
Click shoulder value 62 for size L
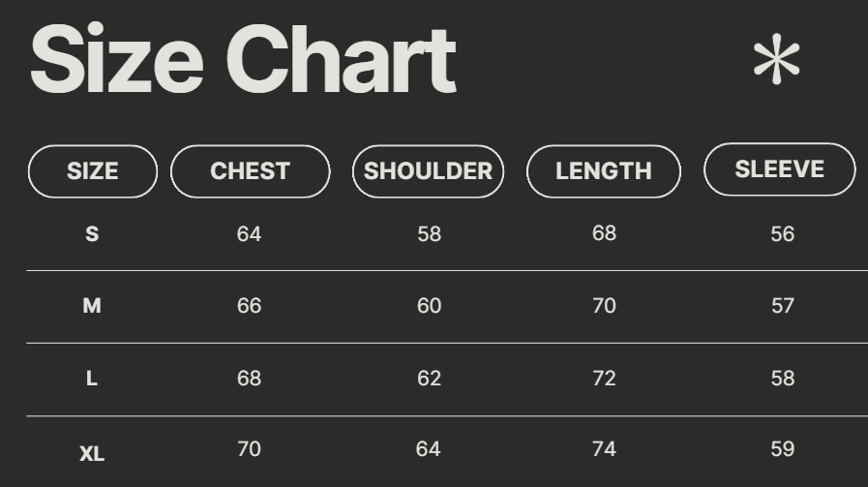click(x=429, y=379)
